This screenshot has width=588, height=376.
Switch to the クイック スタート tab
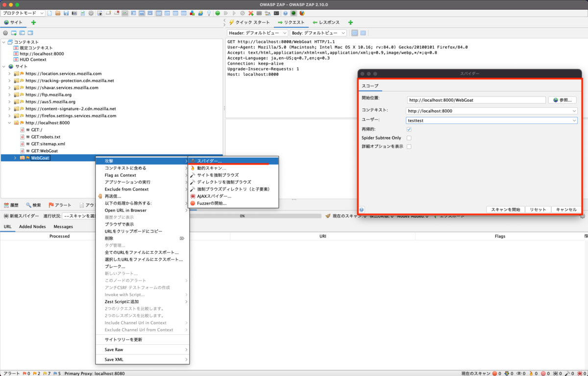pos(249,23)
